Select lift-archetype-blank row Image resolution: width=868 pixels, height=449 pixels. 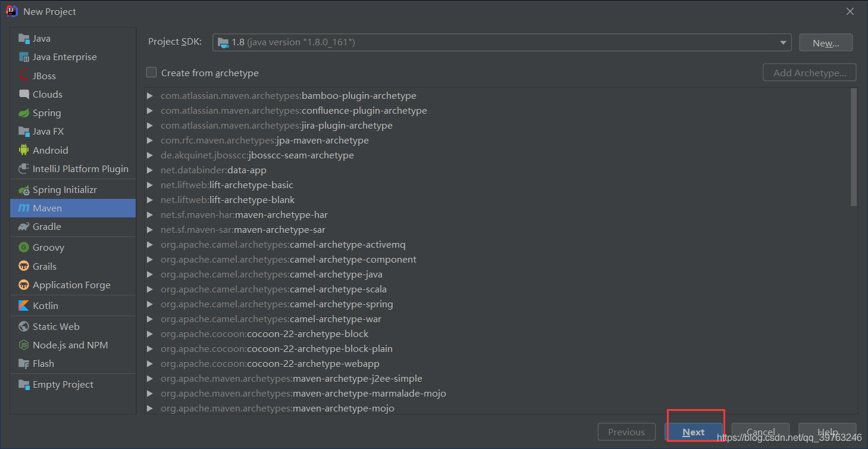pos(497,200)
